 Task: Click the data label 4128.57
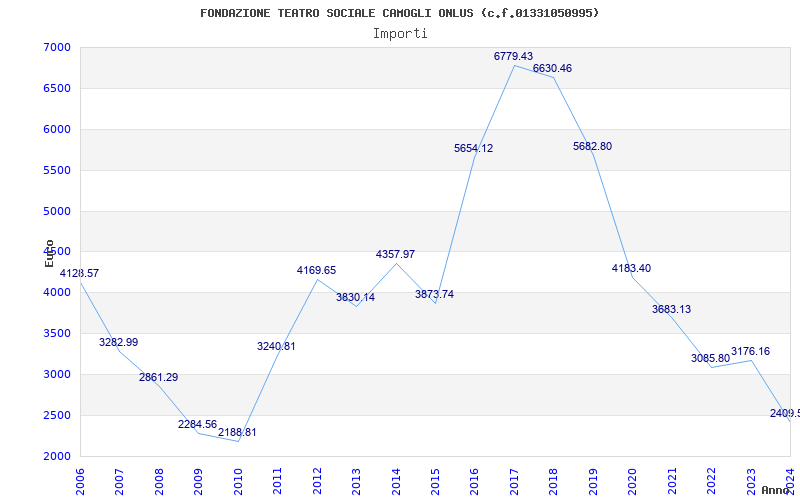80,273
